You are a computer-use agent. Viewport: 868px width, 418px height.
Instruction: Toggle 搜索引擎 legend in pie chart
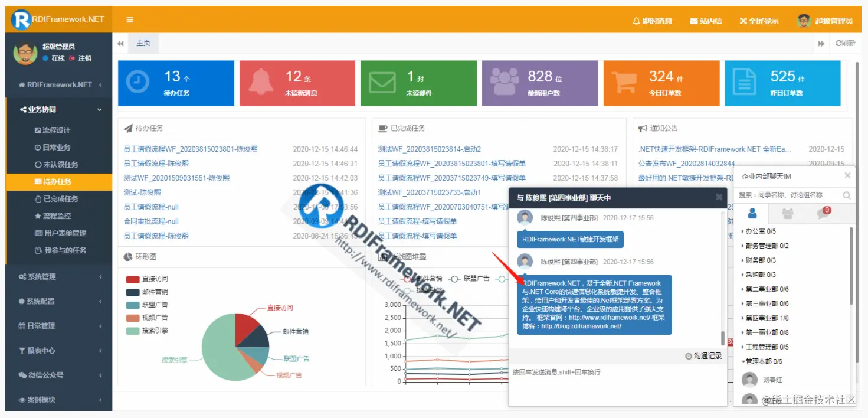click(x=147, y=331)
